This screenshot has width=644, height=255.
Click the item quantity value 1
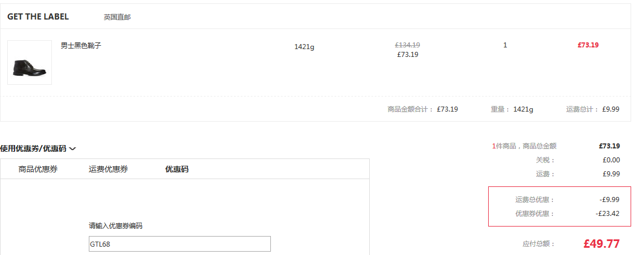pyautogui.click(x=505, y=45)
